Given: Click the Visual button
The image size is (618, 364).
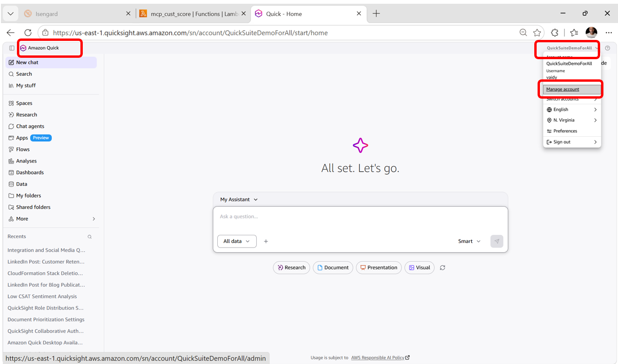Looking at the screenshot, I should pos(420,268).
